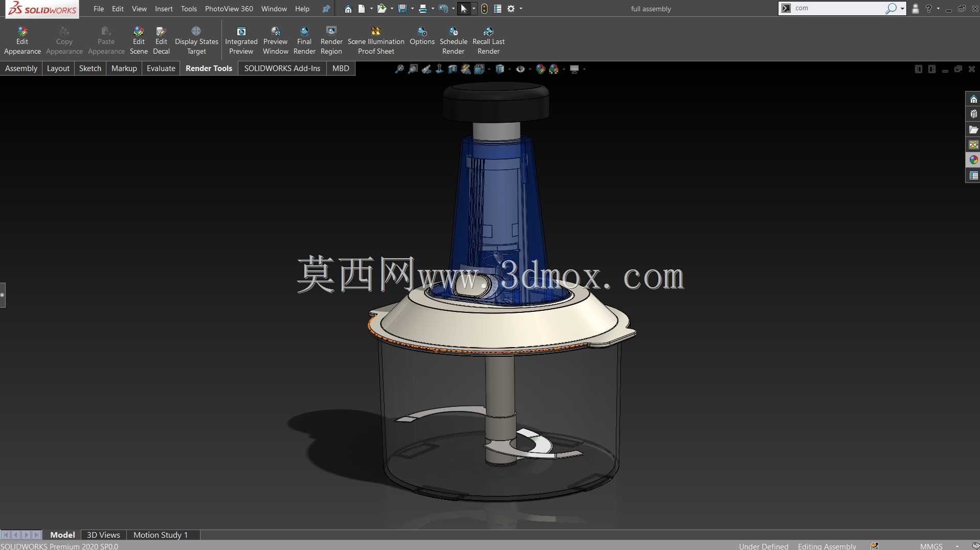Expand the hidden left FeatureManager panel handle
This screenshot has width=980, height=550.
click(x=3, y=295)
